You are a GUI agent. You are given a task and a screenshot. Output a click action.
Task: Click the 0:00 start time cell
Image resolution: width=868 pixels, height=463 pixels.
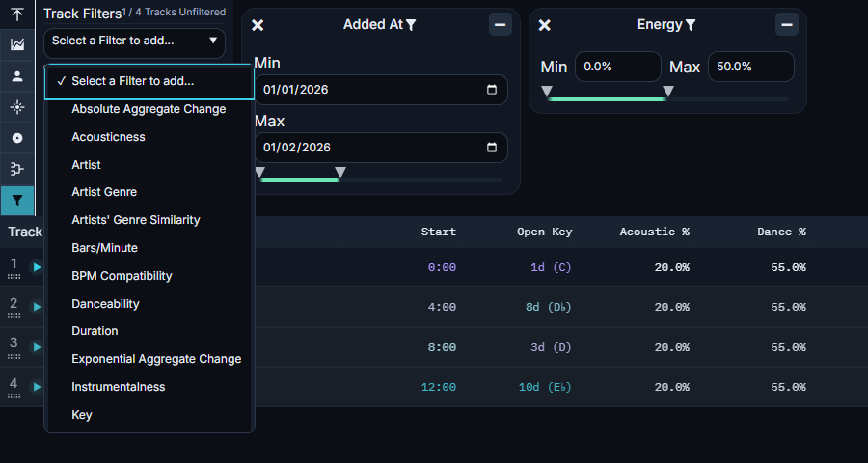(x=442, y=267)
